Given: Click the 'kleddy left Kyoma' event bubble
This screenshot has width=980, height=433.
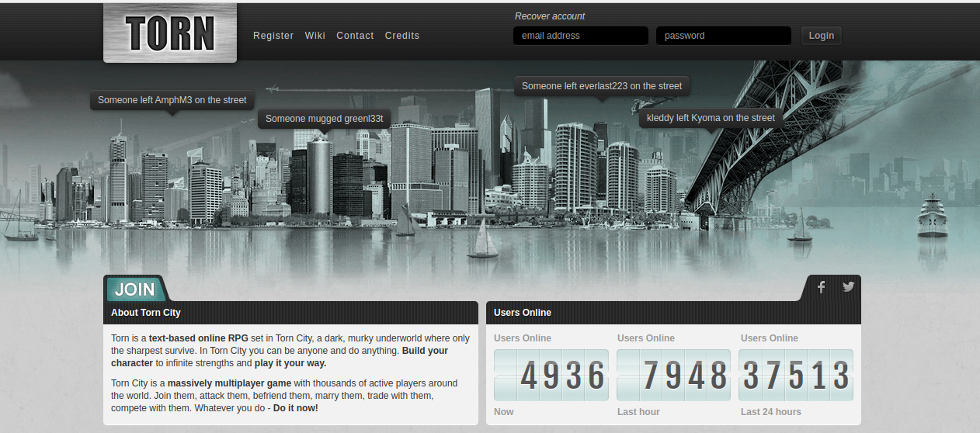Looking at the screenshot, I should pyautogui.click(x=711, y=118).
